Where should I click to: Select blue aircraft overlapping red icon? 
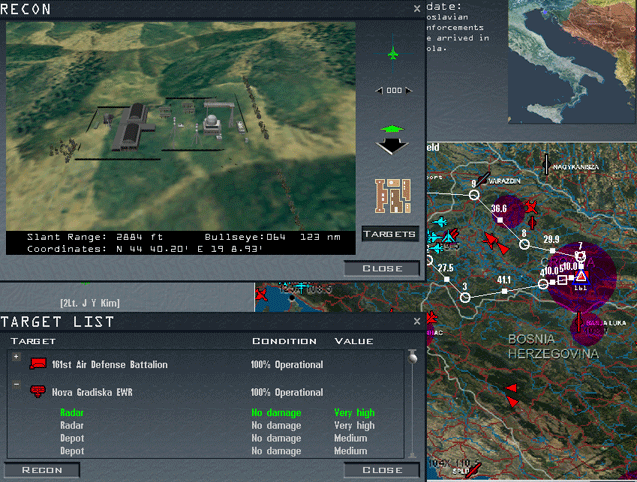pos(448,237)
